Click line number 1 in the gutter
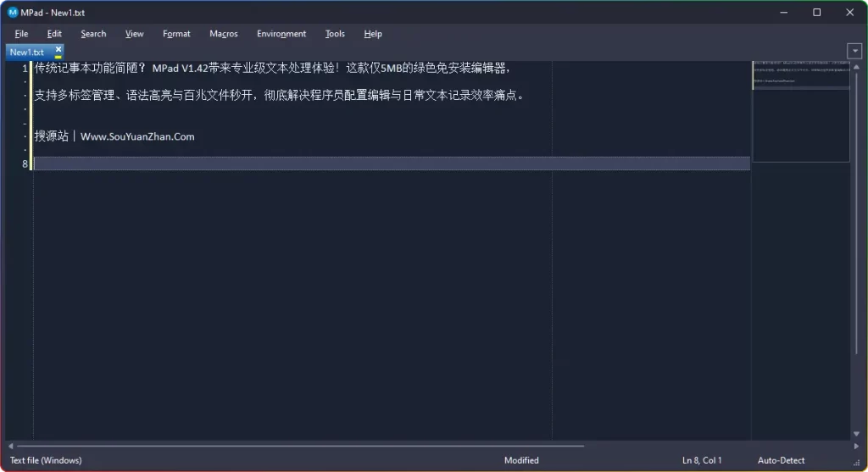Image resolution: width=868 pixels, height=472 pixels. [25, 68]
